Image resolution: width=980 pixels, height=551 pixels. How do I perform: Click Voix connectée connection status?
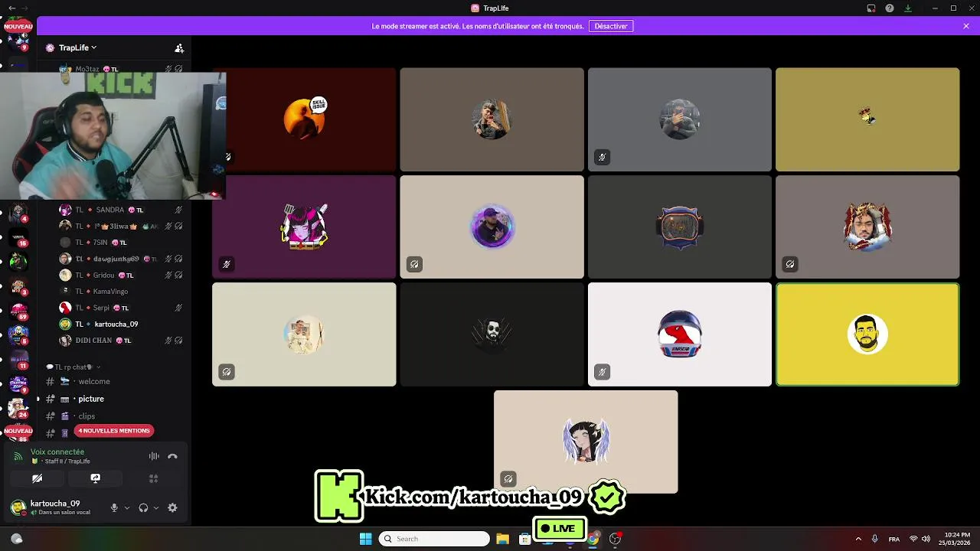click(57, 452)
